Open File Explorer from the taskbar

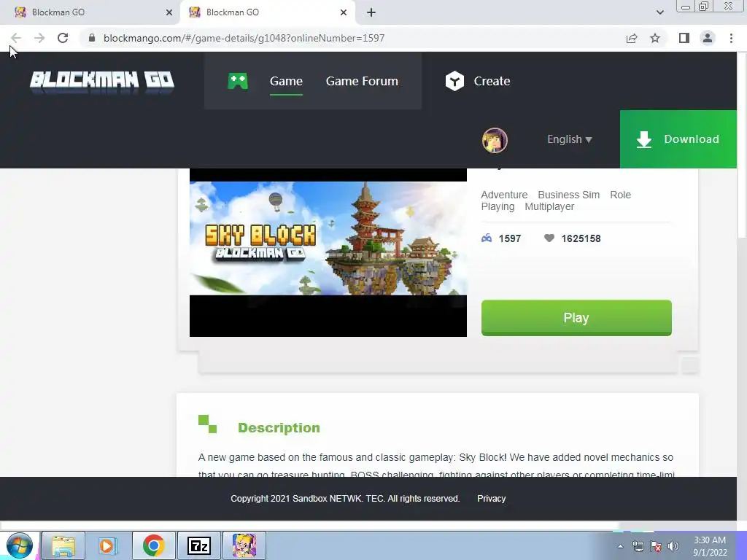click(63, 545)
